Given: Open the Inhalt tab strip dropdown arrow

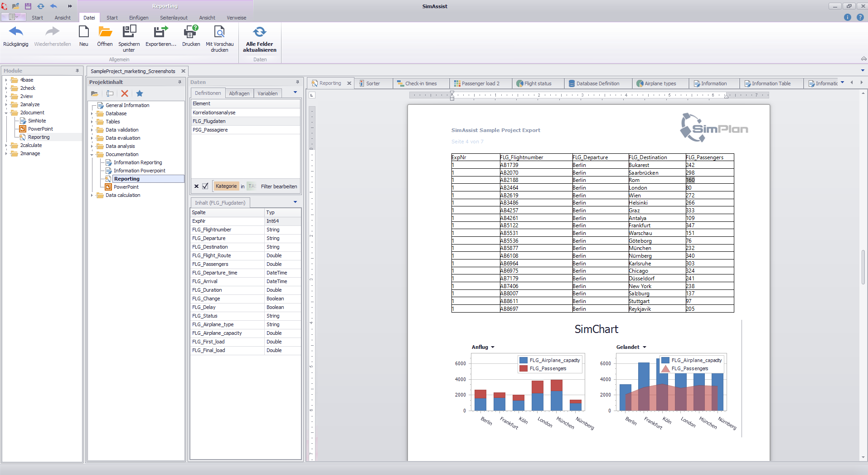Looking at the screenshot, I should (x=296, y=202).
